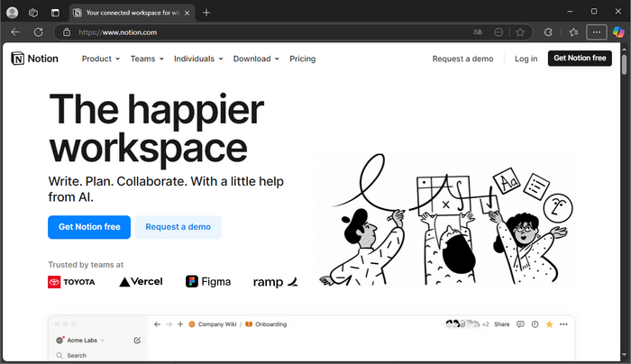Screen dimensions: 631x364
Task: Add page to favorites with star icon
Action: (520, 32)
